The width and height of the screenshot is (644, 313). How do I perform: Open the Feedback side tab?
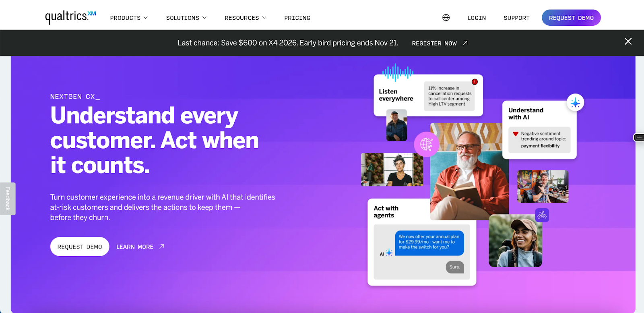8,199
